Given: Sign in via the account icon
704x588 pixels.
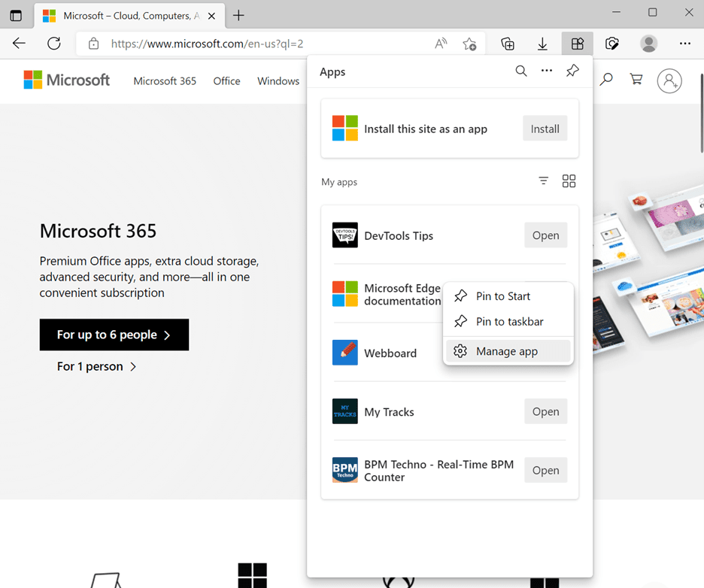Looking at the screenshot, I should pyautogui.click(x=669, y=80).
